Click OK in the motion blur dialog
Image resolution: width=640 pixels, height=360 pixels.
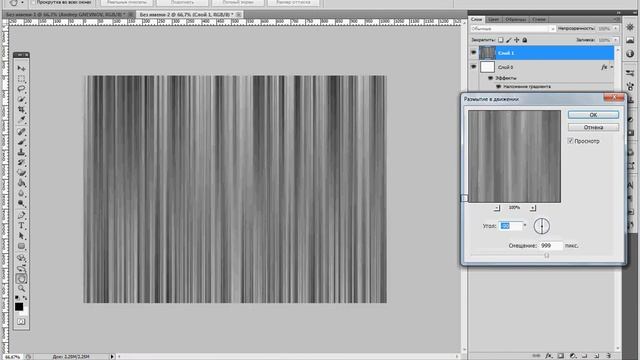coord(593,115)
